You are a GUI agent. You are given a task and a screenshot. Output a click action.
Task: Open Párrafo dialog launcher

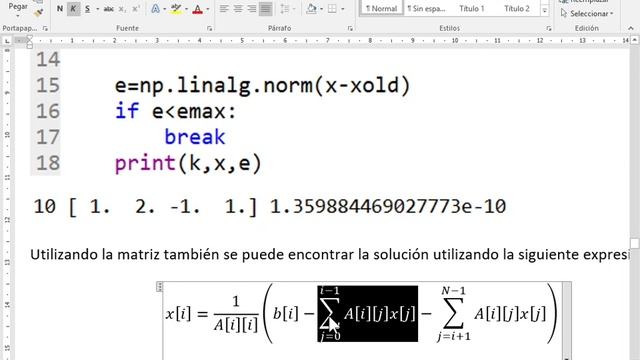[350, 29]
